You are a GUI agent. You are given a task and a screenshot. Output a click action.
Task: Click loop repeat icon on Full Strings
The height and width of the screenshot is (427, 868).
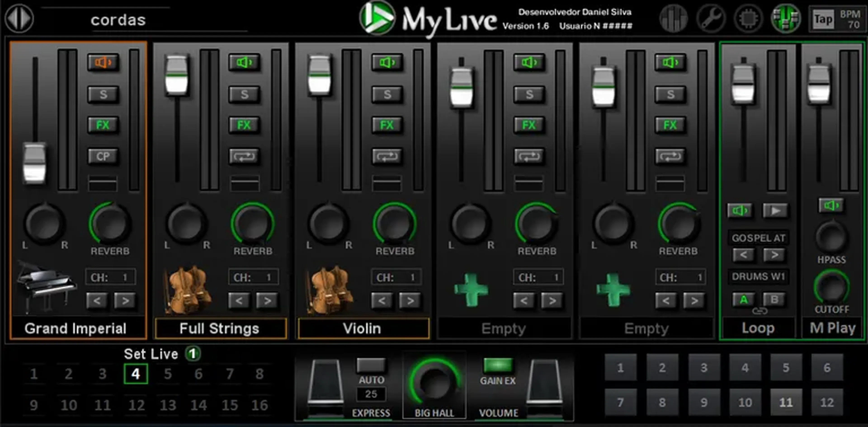pyautogui.click(x=244, y=156)
